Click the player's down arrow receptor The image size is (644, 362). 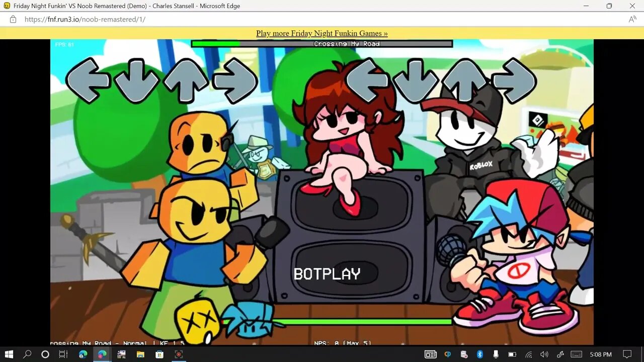416,80
